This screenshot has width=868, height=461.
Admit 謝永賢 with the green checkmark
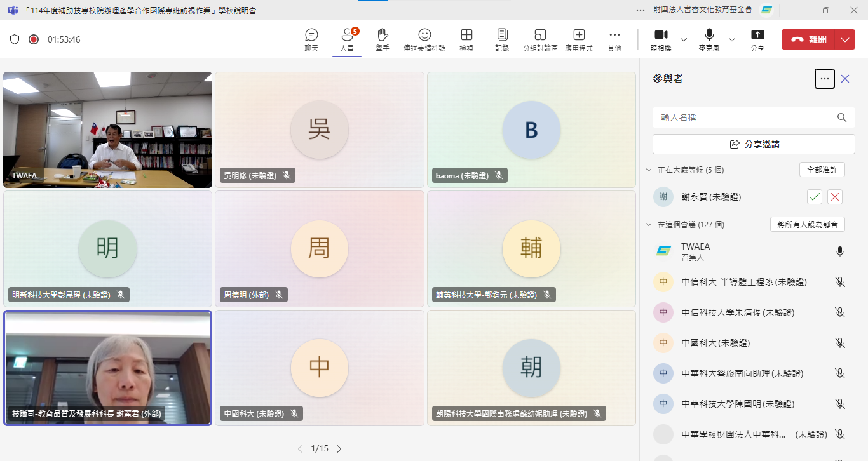[x=815, y=197]
